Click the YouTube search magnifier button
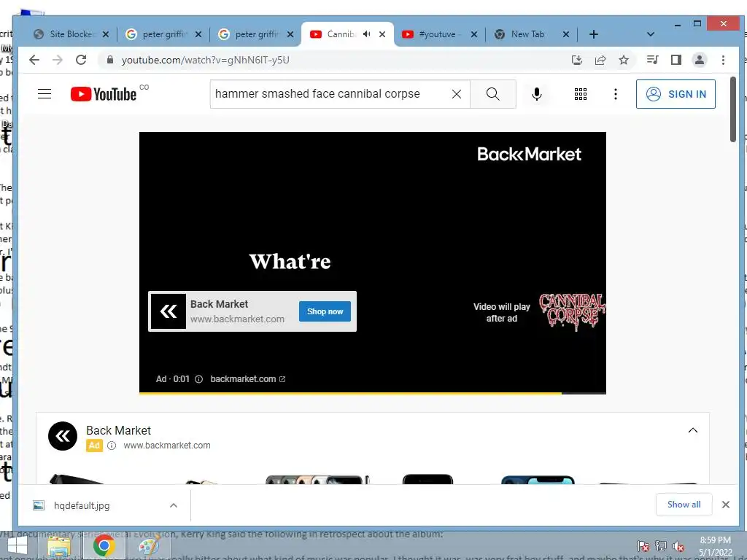747x560 pixels. 493,94
